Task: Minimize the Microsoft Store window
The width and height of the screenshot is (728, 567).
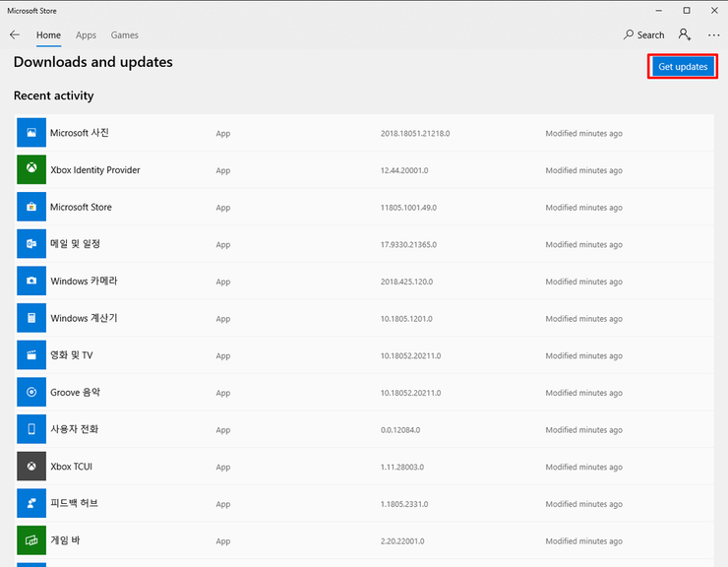Action: coord(658,10)
